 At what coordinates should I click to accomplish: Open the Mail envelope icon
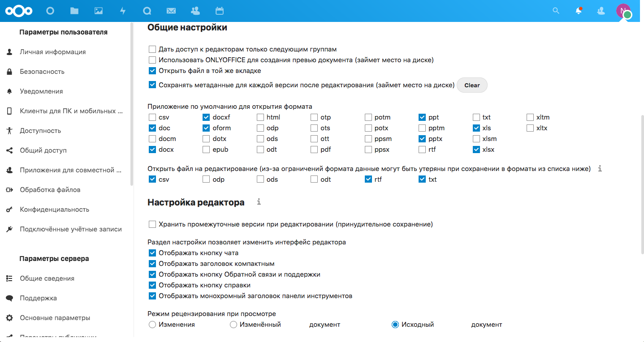click(171, 11)
